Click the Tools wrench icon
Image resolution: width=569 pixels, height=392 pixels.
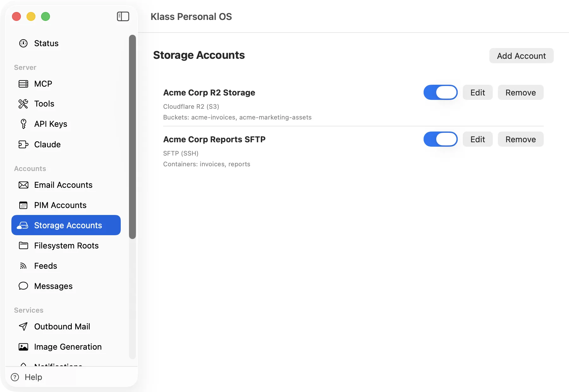click(23, 104)
